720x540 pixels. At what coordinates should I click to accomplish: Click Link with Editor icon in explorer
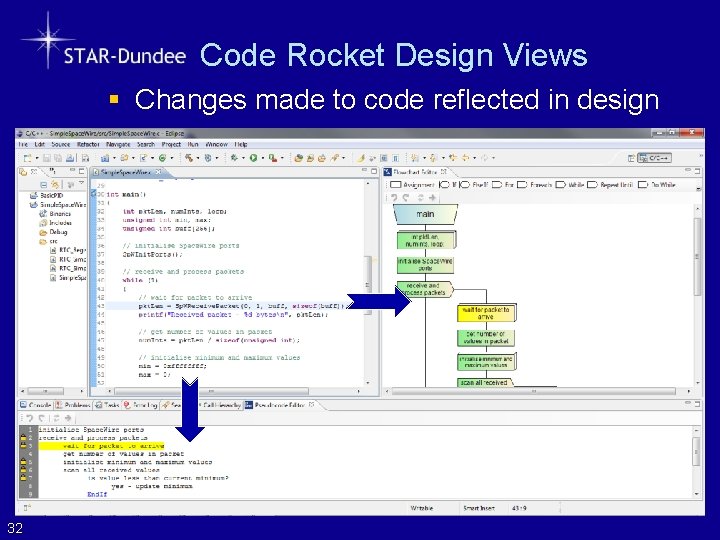pos(55,185)
